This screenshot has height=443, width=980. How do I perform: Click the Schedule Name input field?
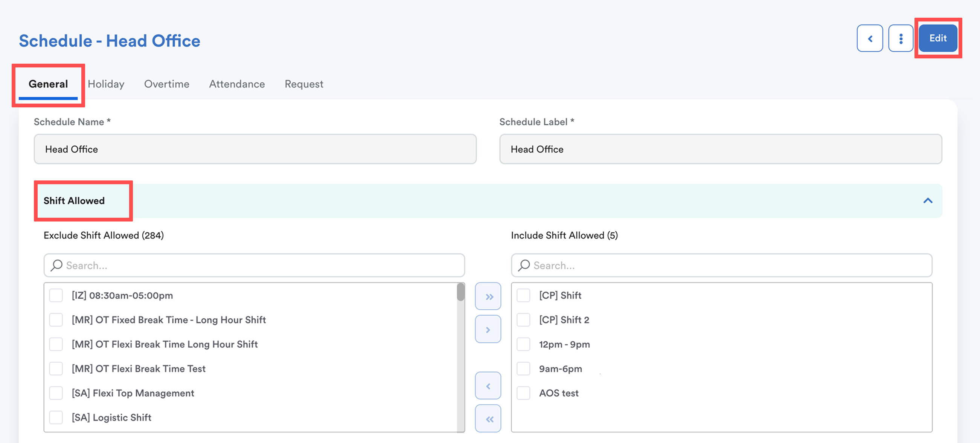255,149
